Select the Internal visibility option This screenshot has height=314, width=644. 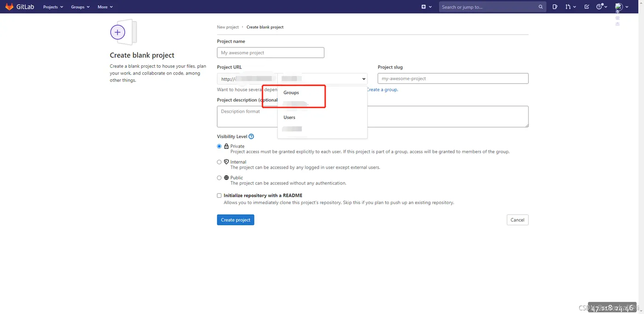pyautogui.click(x=219, y=162)
